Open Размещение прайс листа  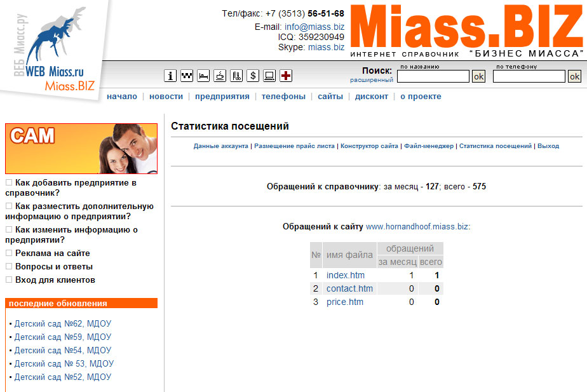[x=294, y=146]
